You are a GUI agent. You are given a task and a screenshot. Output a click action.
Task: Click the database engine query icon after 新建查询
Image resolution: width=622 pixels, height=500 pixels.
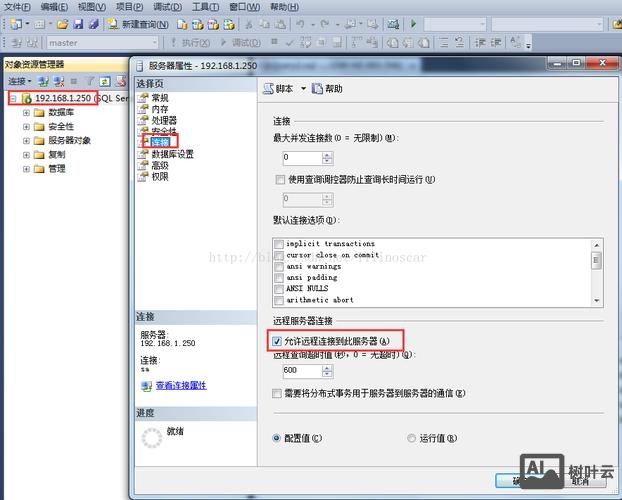click(182, 25)
